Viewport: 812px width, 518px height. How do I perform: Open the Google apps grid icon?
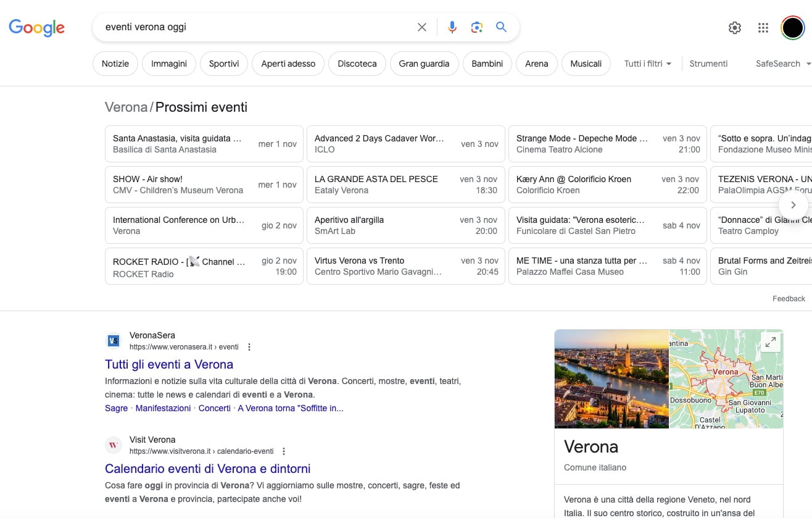pyautogui.click(x=763, y=28)
